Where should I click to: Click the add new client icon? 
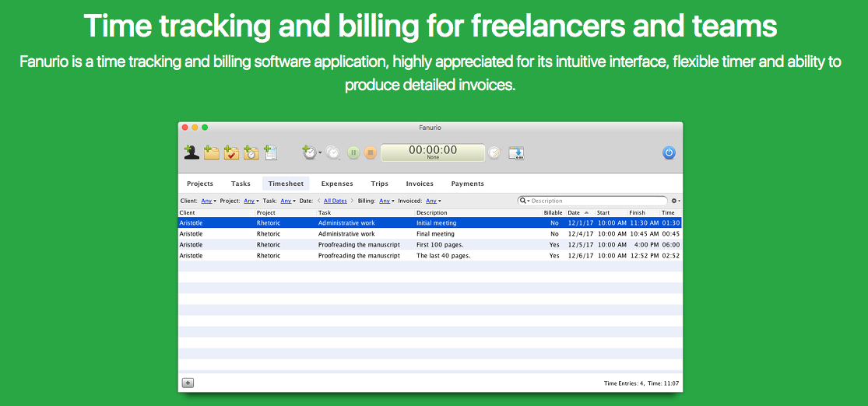192,152
